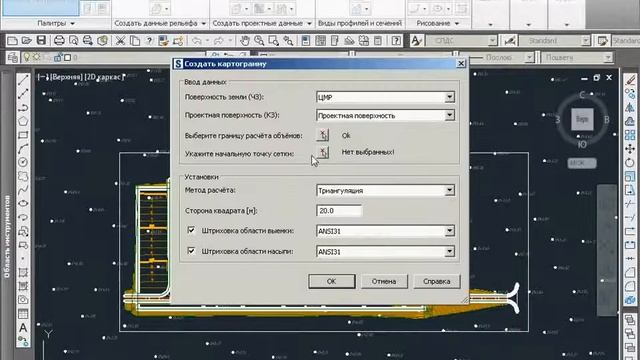Open Виды профилей и сечений panel

[360, 23]
